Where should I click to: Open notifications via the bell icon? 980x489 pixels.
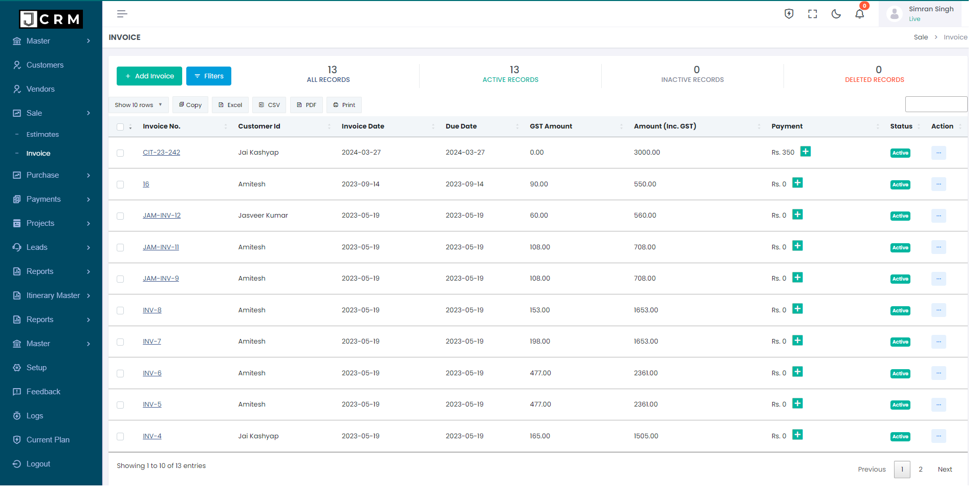click(859, 14)
